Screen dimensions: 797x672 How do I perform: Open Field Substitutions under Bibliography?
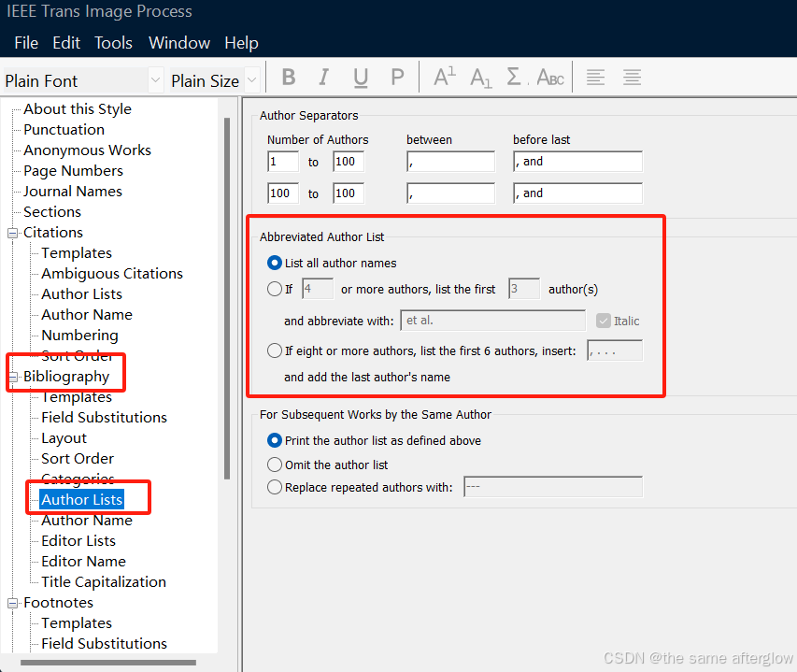[105, 418]
